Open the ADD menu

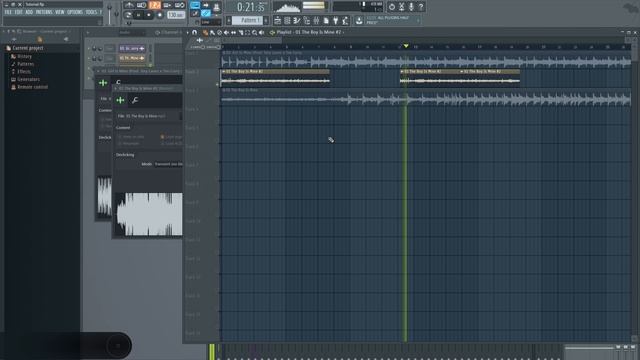[29, 12]
